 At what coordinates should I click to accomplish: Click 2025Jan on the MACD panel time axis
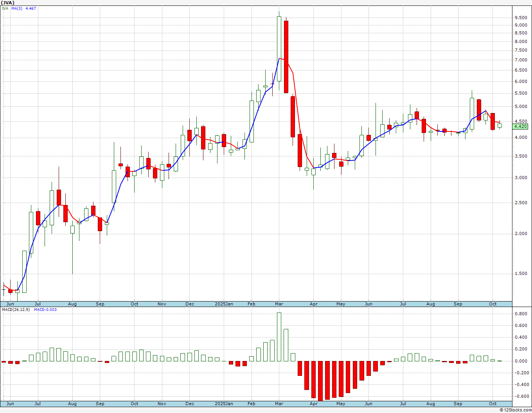click(x=224, y=404)
